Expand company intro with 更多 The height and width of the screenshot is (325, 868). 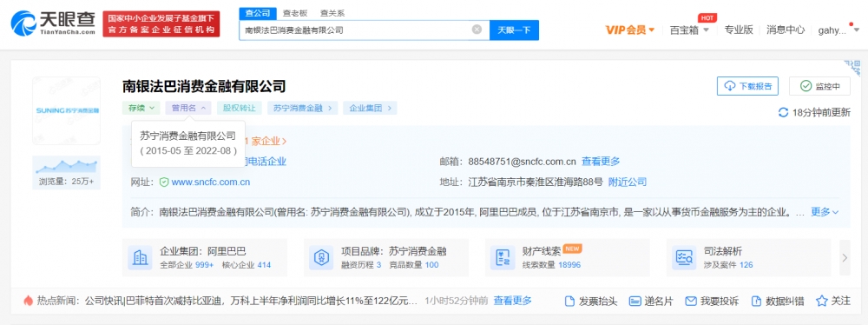tap(825, 212)
